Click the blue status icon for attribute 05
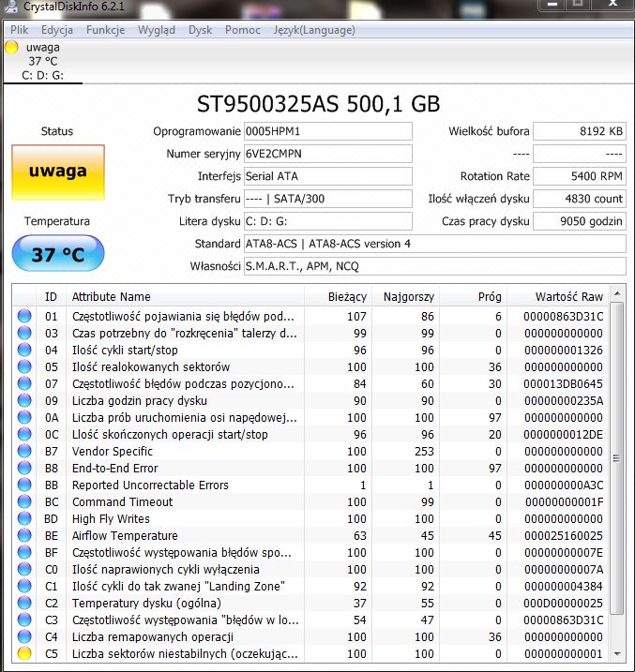The height and width of the screenshot is (672, 635). (x=24, y=366)
